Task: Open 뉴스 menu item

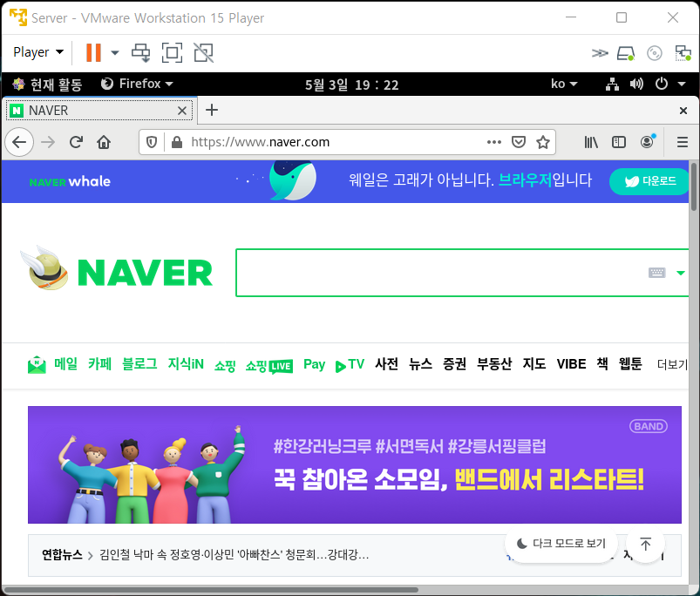Action: point(420,364)
